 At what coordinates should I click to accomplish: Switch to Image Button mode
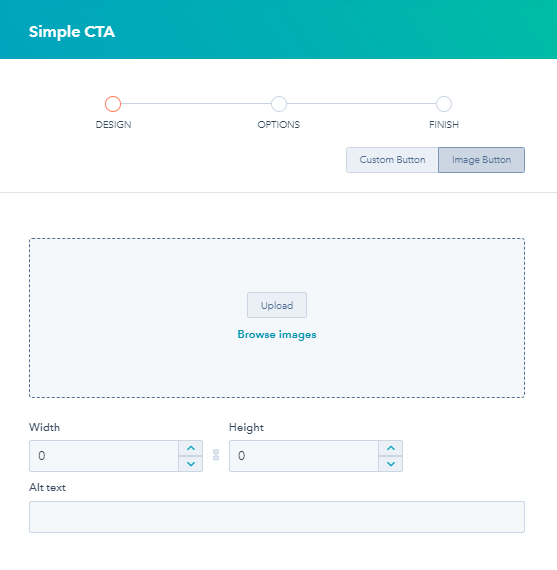click(x=481, y=160)
